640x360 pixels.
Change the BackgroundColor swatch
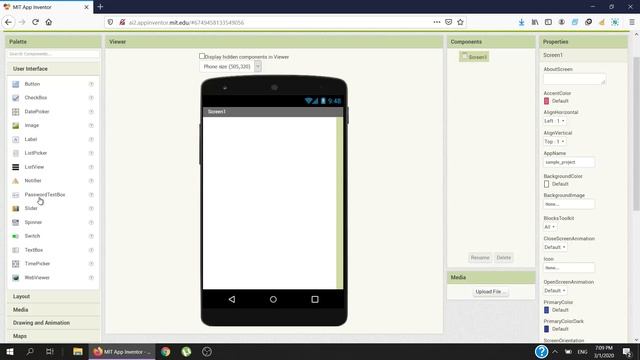click(x=547, y=184)
